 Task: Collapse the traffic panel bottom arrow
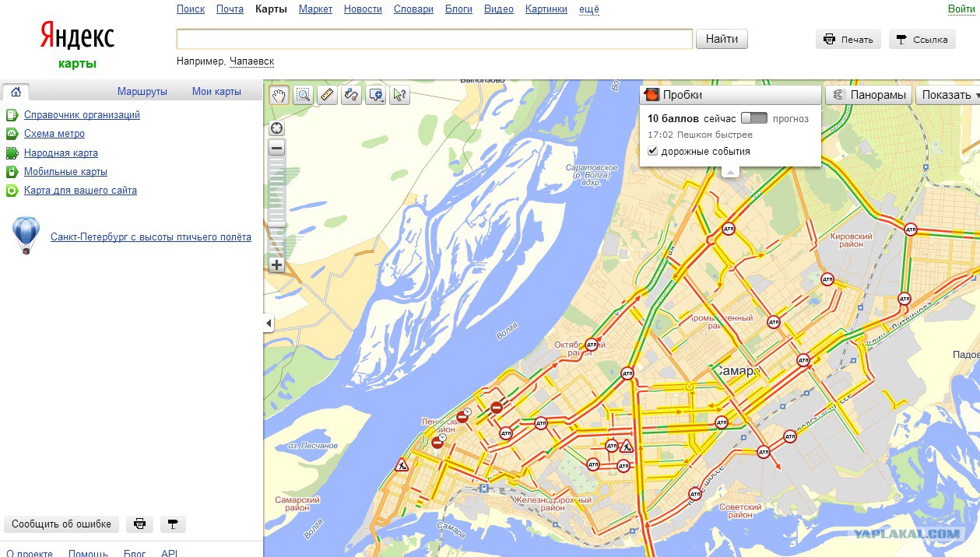pos(729,172)
